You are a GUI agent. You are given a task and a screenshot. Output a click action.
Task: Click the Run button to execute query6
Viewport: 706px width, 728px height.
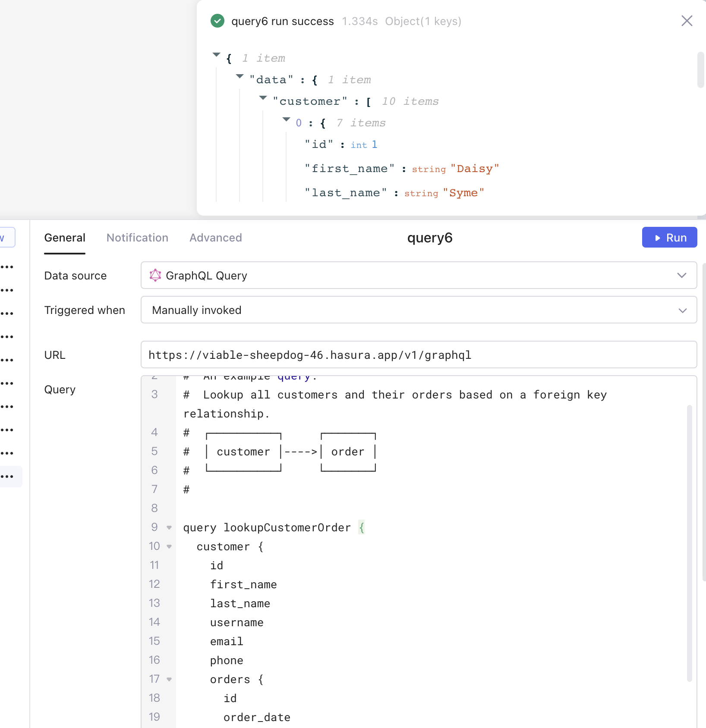pos(669,237)
